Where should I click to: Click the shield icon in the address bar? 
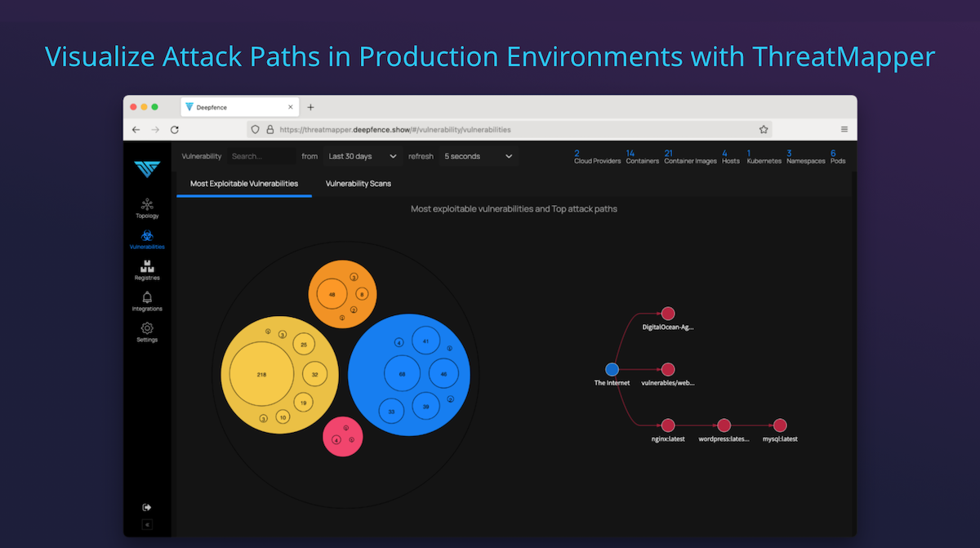(254, 129)
